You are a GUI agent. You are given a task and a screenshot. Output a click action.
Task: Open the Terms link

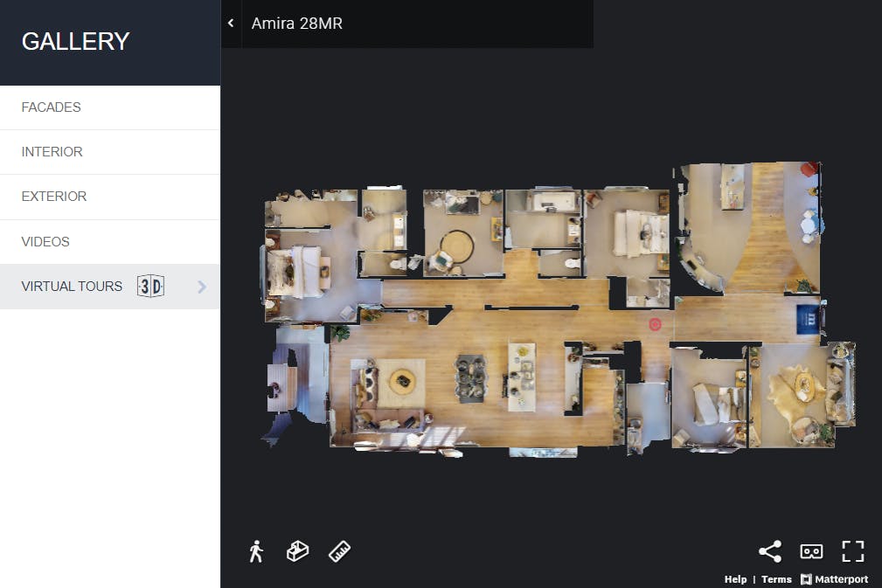776,579
